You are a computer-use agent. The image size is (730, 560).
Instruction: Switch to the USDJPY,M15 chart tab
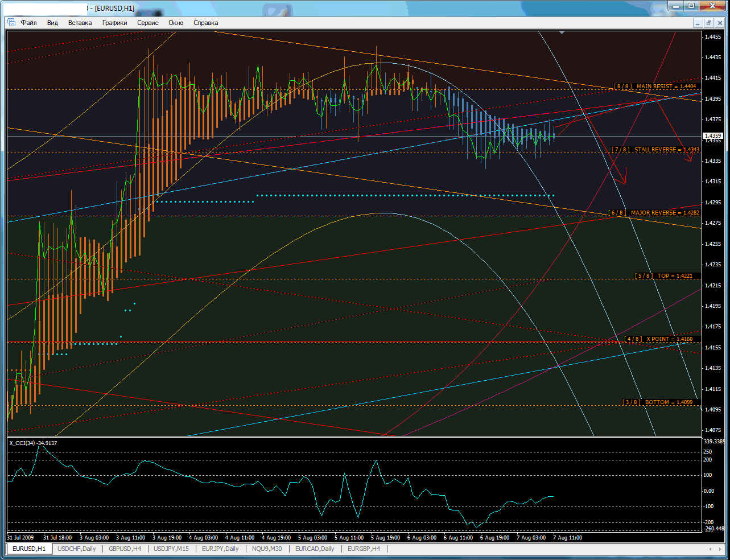point(171,549)
